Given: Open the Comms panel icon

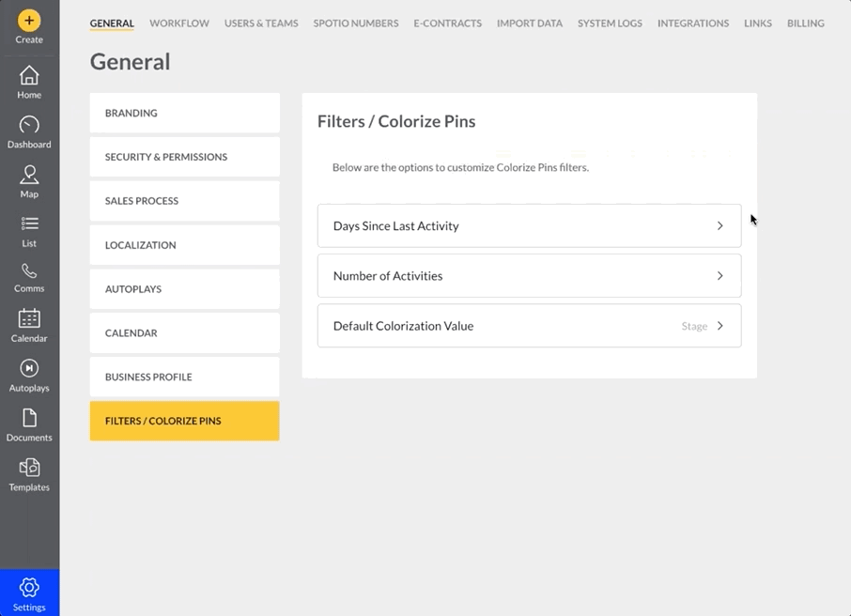Looking at the screenshot, I should pos(28,276).
